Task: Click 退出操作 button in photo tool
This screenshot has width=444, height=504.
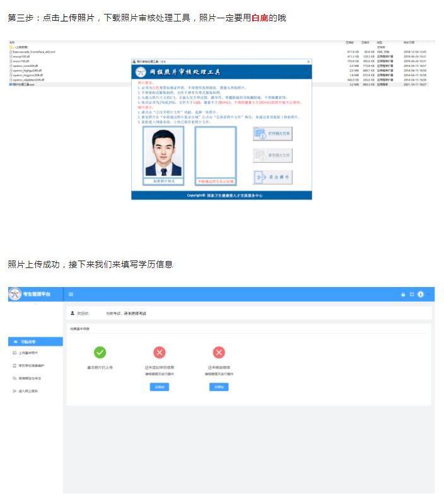Action: (x=272, y=177)
